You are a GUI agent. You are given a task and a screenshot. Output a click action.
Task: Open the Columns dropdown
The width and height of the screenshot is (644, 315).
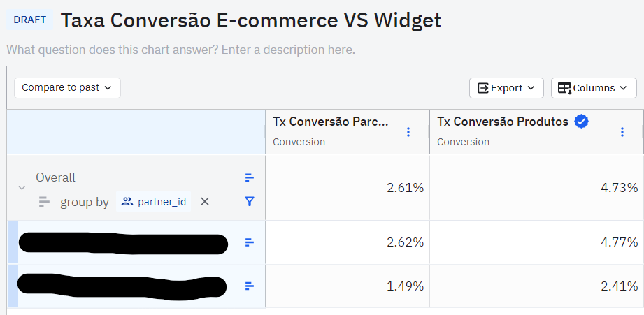click(x=594, y=88)
